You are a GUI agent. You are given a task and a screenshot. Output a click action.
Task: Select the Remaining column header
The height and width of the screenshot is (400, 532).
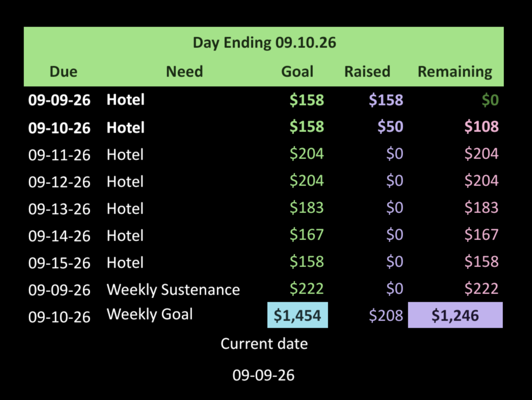pos(455,72)
